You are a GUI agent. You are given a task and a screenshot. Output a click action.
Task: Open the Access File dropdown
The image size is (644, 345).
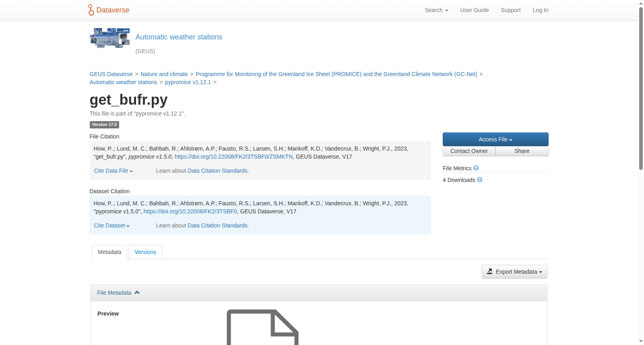pyautogui.click(x=495, y=139)
